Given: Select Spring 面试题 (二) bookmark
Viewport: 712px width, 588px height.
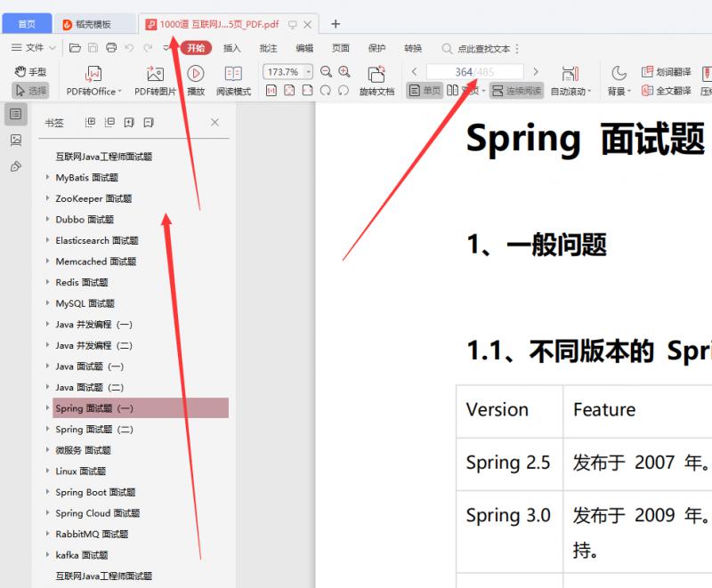Looking at the screenshot, I should point(94,429).
